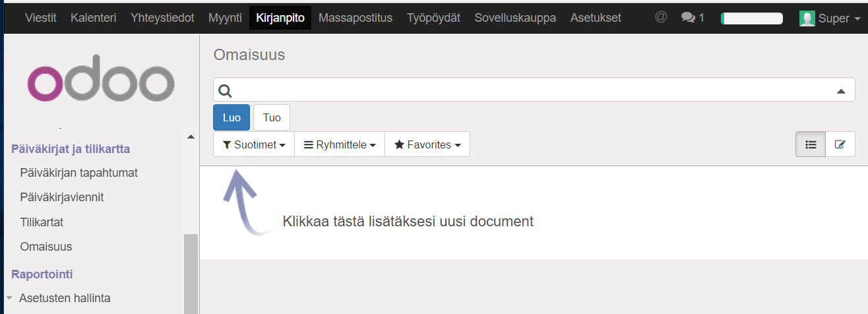Open the Työpöydät menu
Viewport: 868px width, 314px height.
pyautogui.click(x=433, y=18)
